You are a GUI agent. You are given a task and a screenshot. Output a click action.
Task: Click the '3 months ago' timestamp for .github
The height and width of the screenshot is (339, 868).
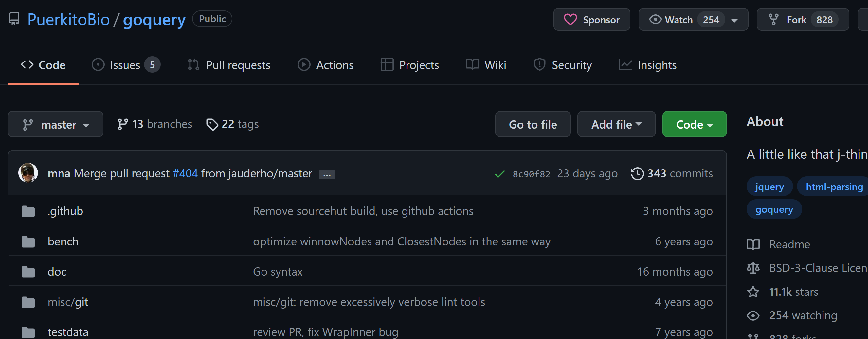coord(678,211)
